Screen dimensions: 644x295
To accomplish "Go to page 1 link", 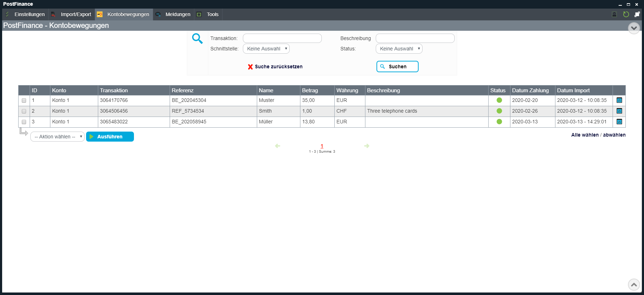I will [x=322, y=146].
